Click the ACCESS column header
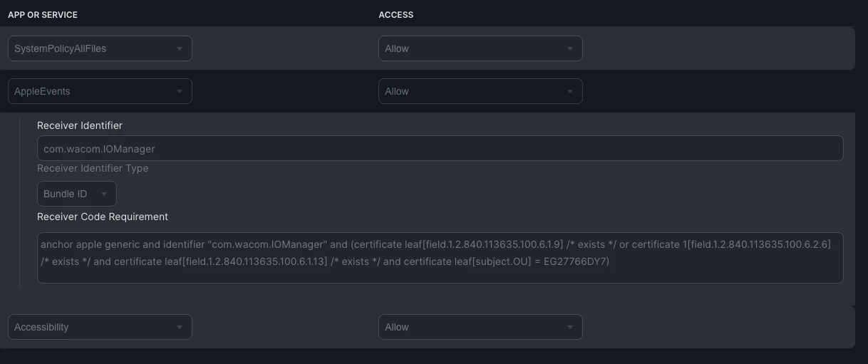868x364 pixels. click(396, 15)
